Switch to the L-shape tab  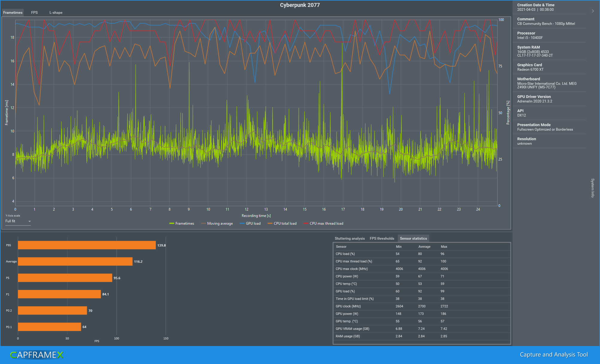coord(56,13)
